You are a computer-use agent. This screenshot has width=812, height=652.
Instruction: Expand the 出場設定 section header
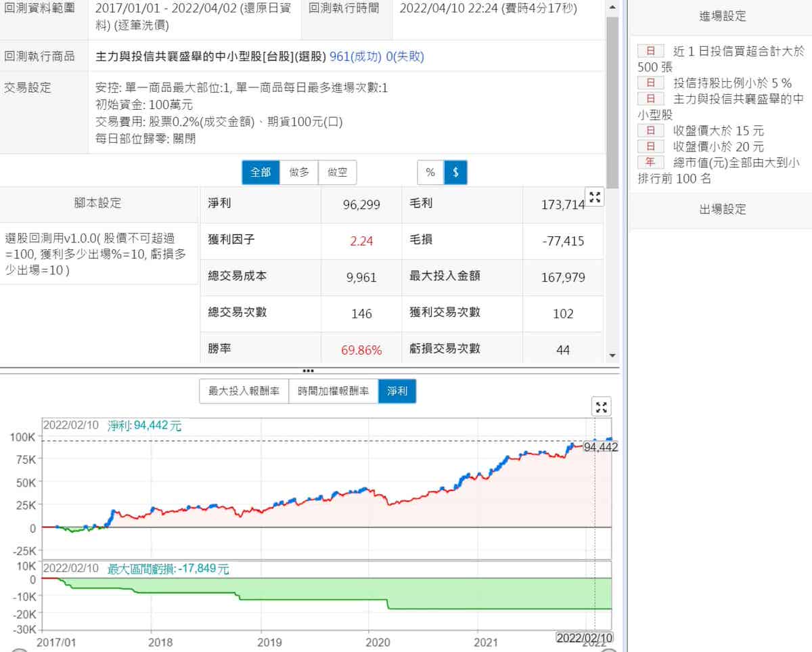click(x=722, y=210)
